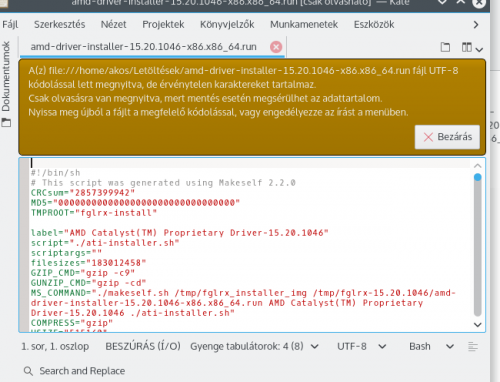
Task: Click the scrollbar down arrow in the editor
Action: click(478, 325)
